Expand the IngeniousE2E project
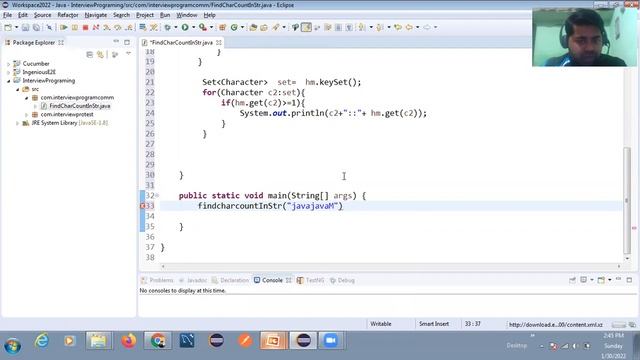 point(9,72)
